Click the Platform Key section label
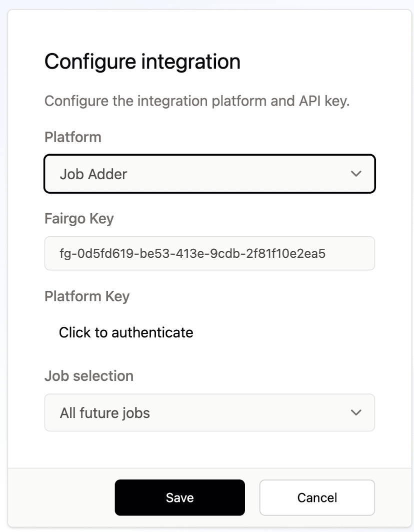 pyautogui.click(x=87, y=296)
